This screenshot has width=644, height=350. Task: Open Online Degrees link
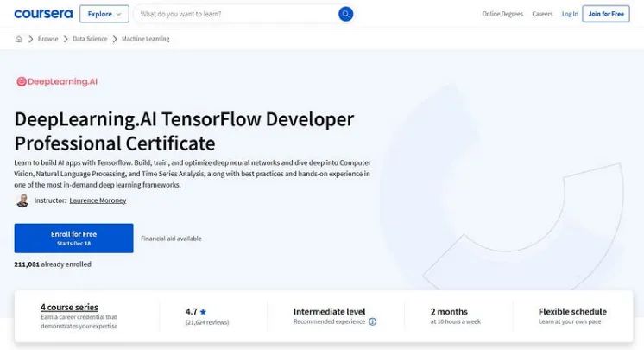click(x=502, y=14)
